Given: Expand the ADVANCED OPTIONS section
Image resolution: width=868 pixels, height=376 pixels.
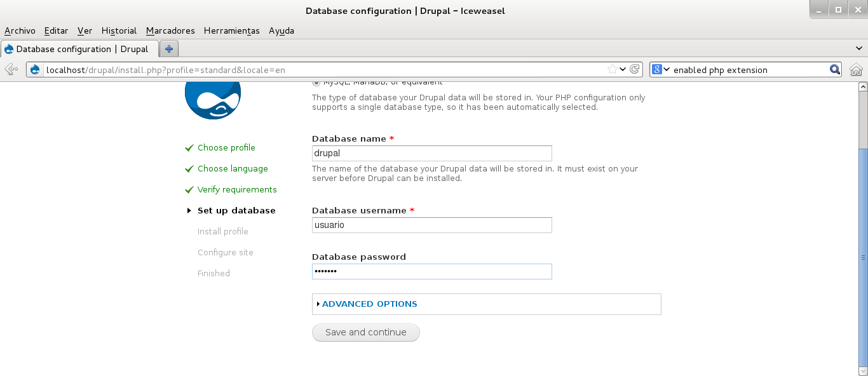Looking at the screenshot, I should pos(369,304).
